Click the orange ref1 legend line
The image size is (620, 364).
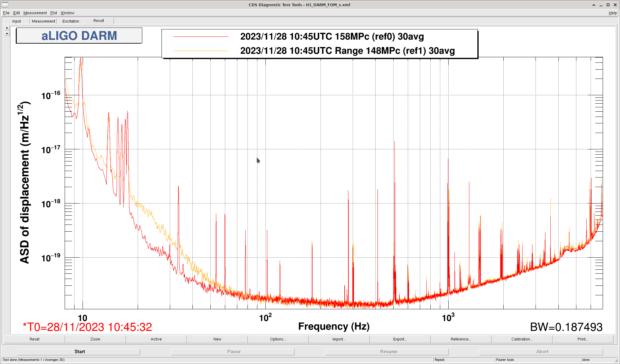pos(201,51)
